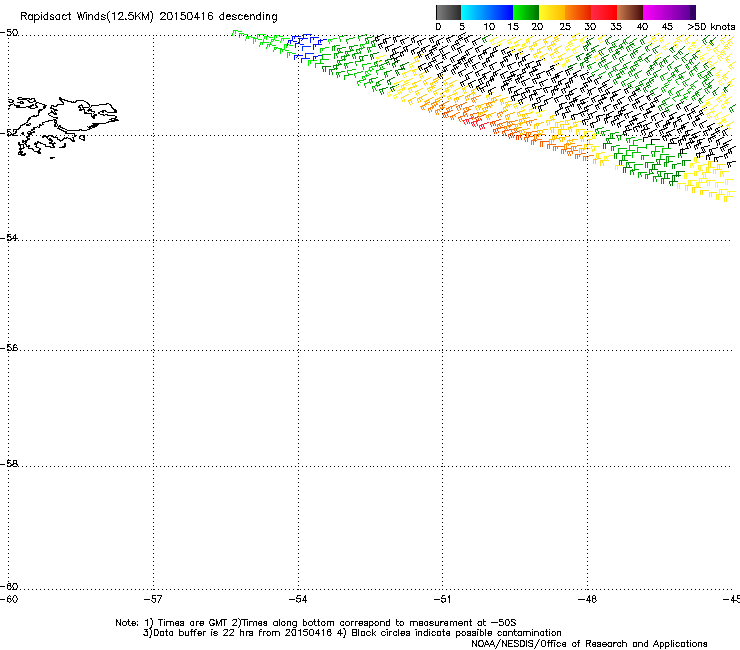Click the legend label '45'
The image size is (740, 650).
coord(667,27)
